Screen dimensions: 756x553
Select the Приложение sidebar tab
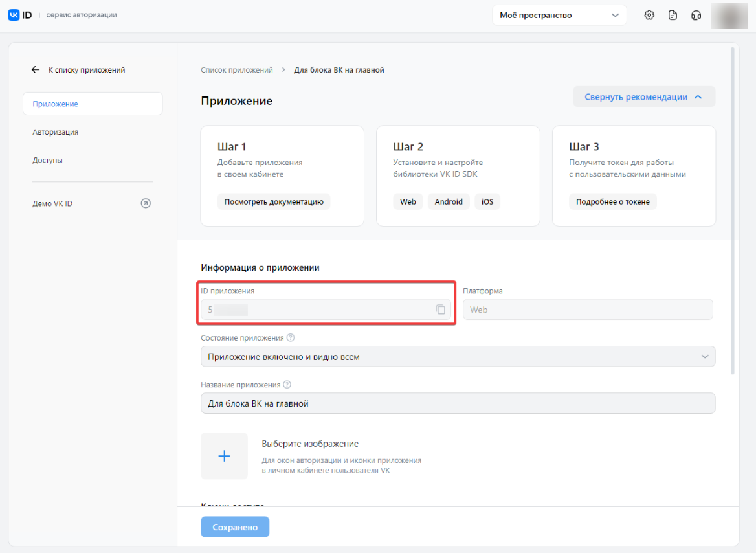point(93,104)
